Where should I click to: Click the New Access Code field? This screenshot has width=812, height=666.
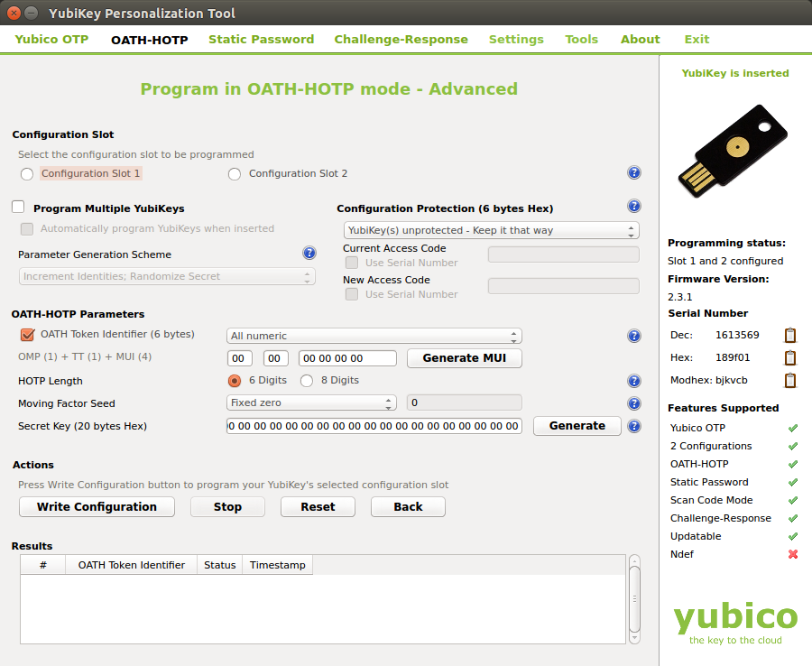[563, 286]
